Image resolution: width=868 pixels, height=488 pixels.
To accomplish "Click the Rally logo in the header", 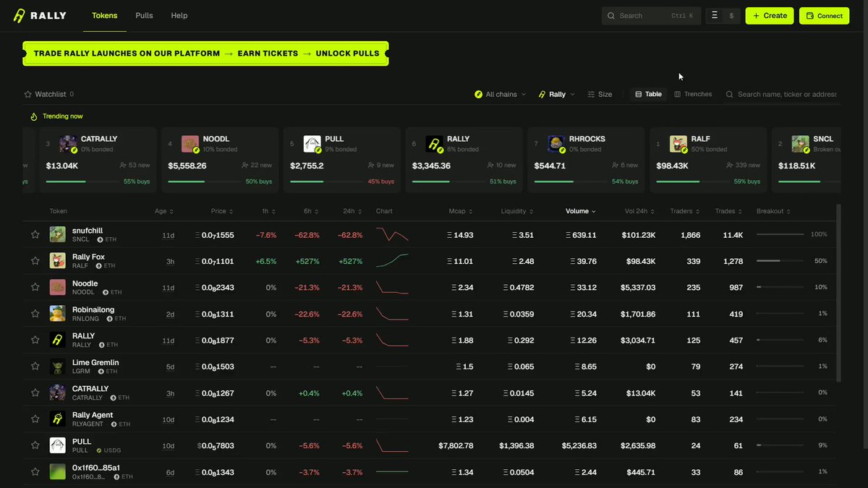I will (x=40, y=15).
